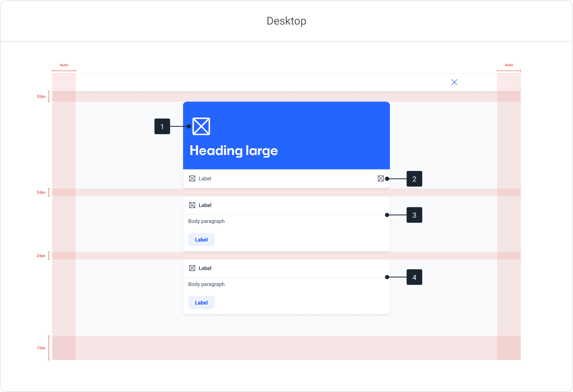This screenshot has height=392, width=573.
Task: Click the bold Label title of the middle card
Action: click(205, 205)
